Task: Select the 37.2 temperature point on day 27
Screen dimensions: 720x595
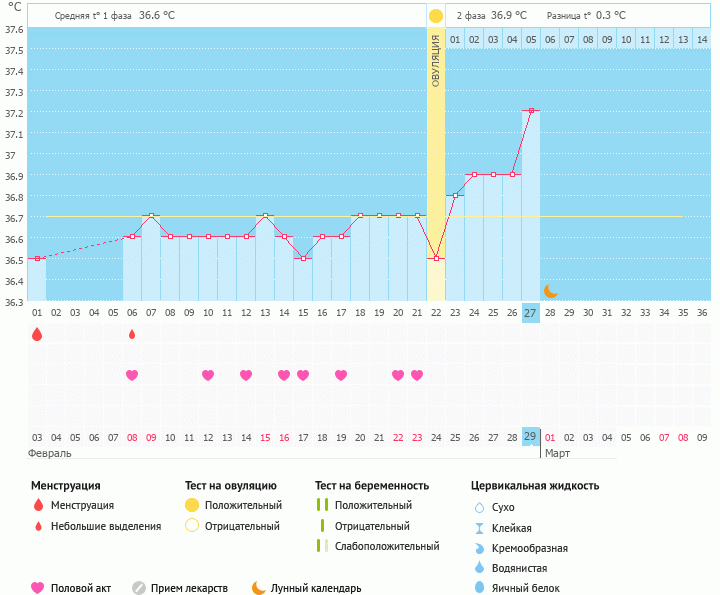Action: click(531, 111)
